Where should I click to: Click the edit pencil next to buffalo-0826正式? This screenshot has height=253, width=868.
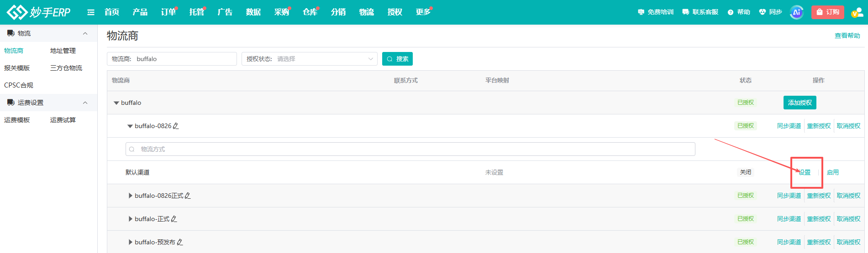188,196
